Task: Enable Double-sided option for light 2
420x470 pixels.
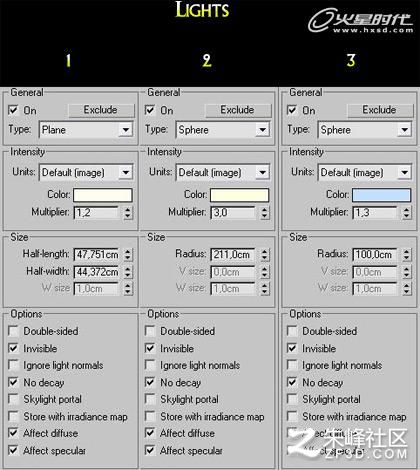Action: [150, 331]
